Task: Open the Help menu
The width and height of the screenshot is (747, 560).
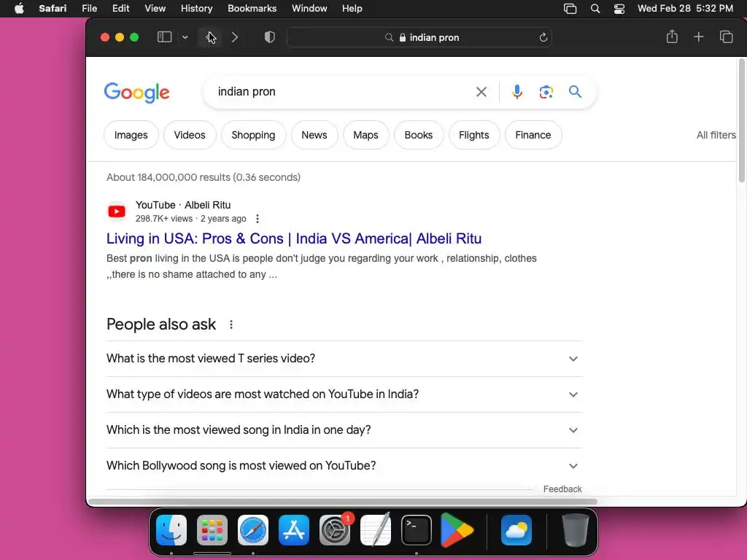Action: pyautogui.click(x=352, y=9)
